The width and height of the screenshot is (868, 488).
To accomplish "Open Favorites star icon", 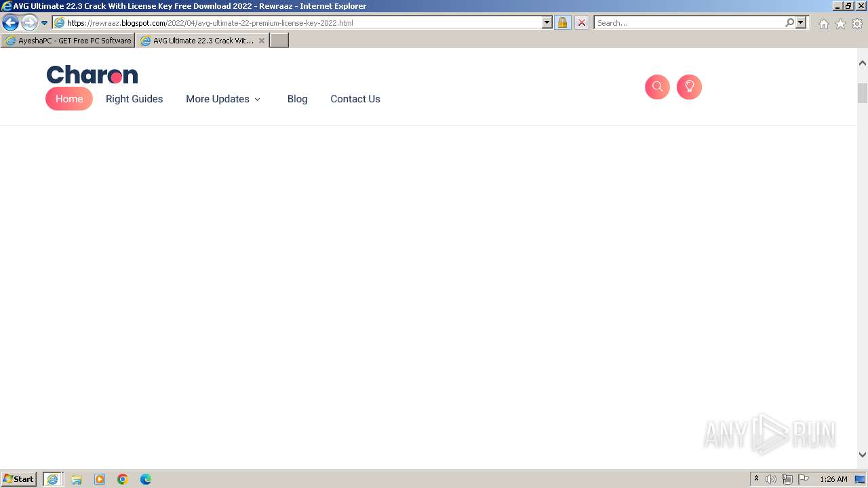I will point(840,24).
